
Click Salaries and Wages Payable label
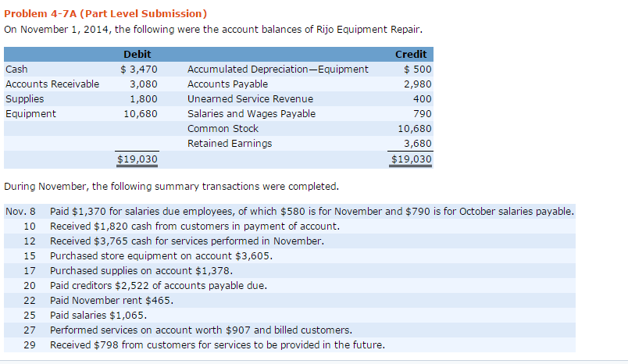coord(252,113)
